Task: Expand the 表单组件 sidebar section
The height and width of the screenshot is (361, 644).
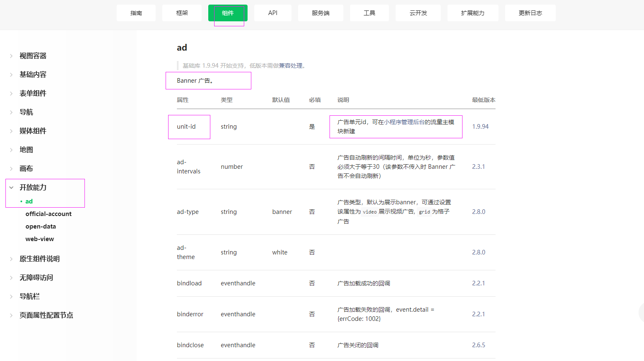Action: [33, 93]
